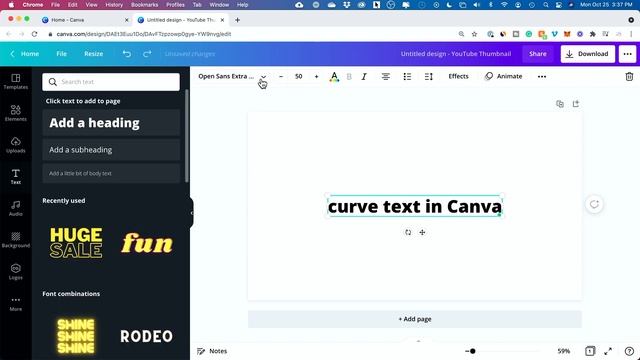Viewport: 640px width, 360px height.
Task: Select the HUGE SALE text style
Action: 76,243
